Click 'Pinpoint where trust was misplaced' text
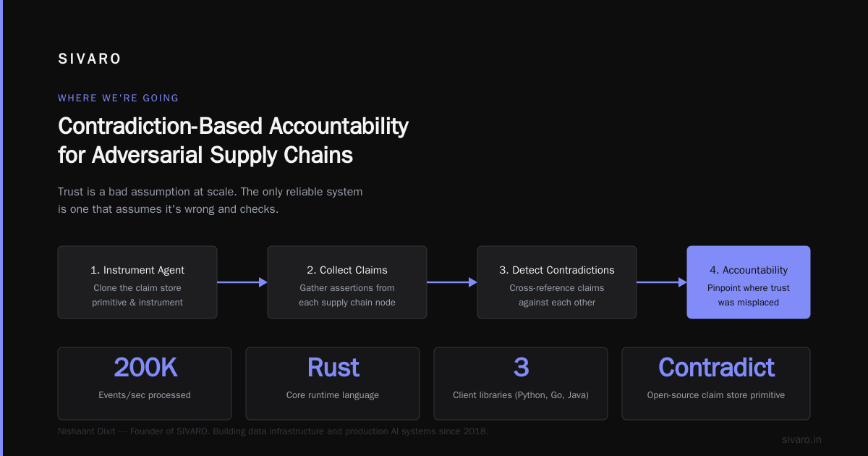 [x=749, y=295]
